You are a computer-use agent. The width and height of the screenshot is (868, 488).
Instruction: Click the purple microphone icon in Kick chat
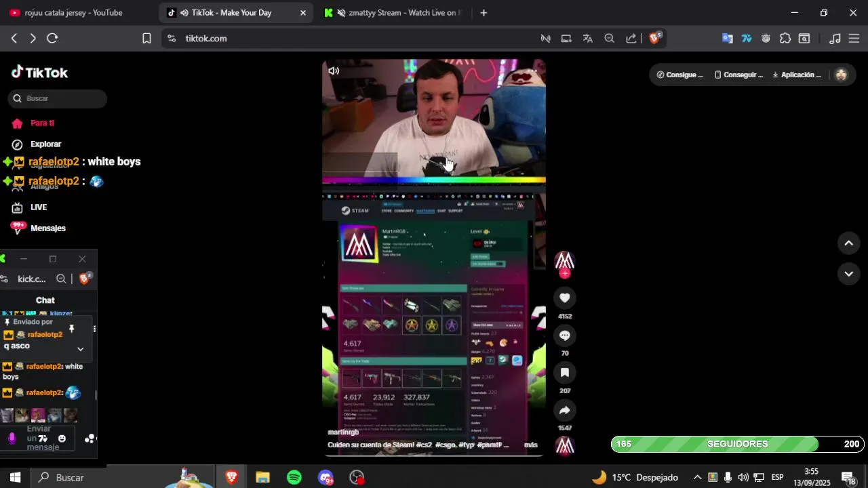pos(12,439)
